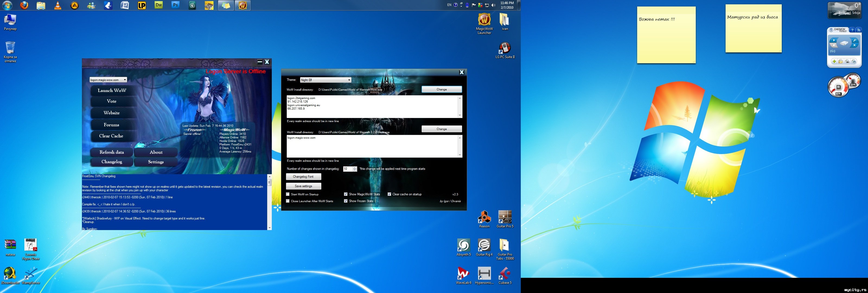Uncheck Show MagicWoW Stats
The image size is (868, 293).
[x=346, y=194]
